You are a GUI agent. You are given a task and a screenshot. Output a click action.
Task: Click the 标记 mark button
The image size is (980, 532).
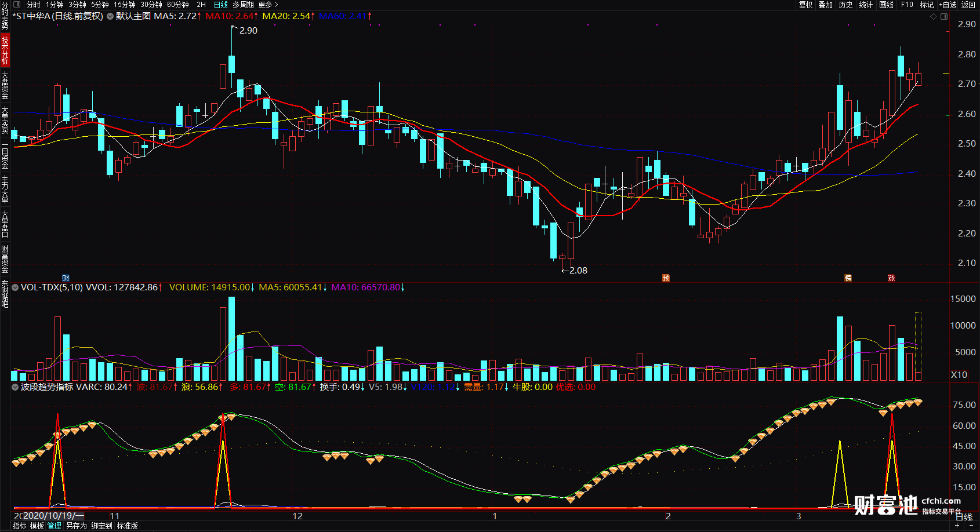pos(927,5)
